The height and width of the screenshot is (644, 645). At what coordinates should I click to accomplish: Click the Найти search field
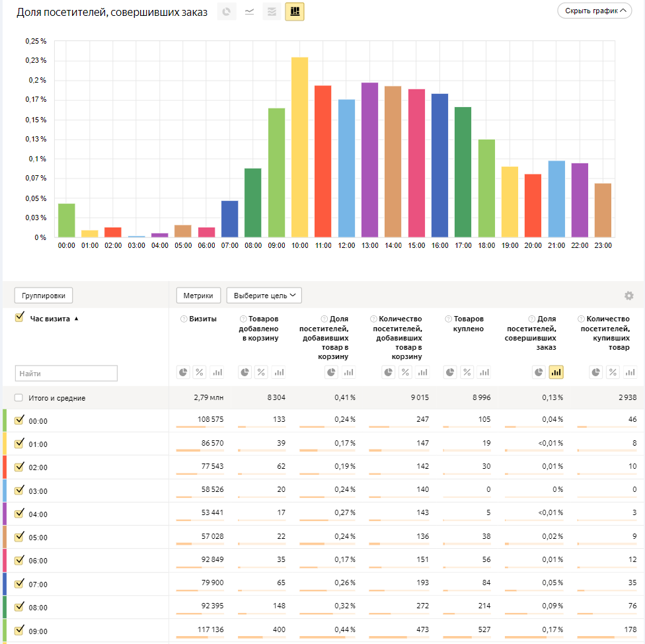tap(66, 374)
